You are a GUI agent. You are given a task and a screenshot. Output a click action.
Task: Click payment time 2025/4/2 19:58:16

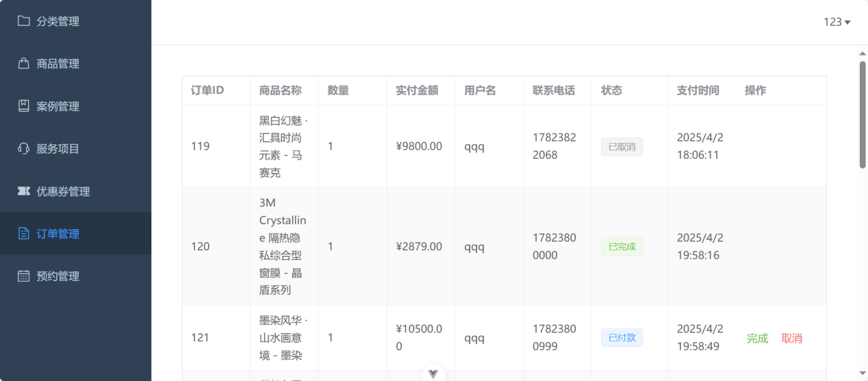700,246
